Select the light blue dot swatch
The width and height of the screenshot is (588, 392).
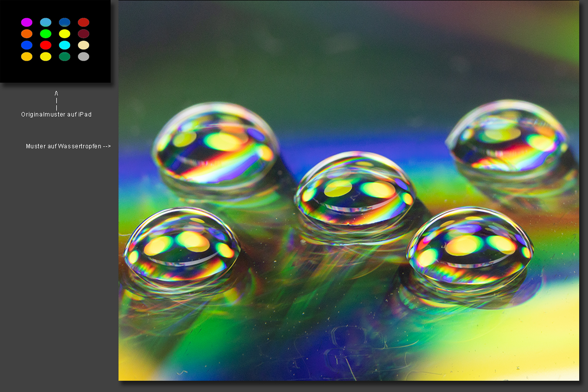pyautogui.click(x=46, y=22)
